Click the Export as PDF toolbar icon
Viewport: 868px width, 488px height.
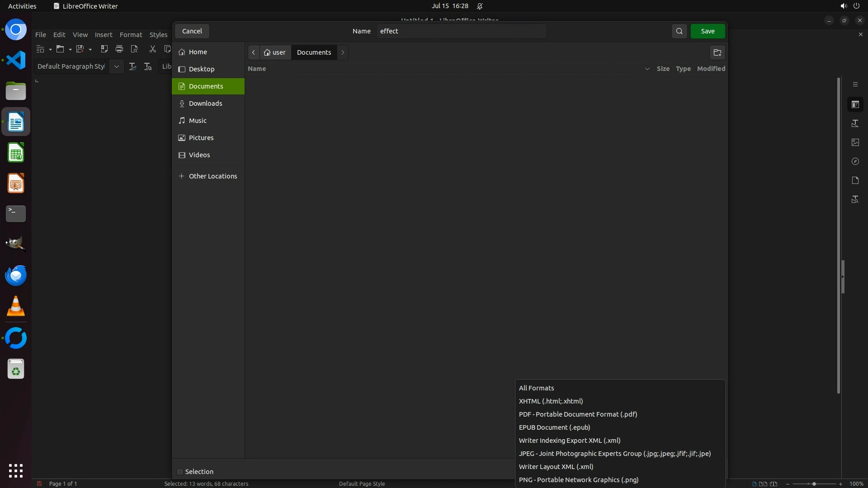(x=104, y=49)
